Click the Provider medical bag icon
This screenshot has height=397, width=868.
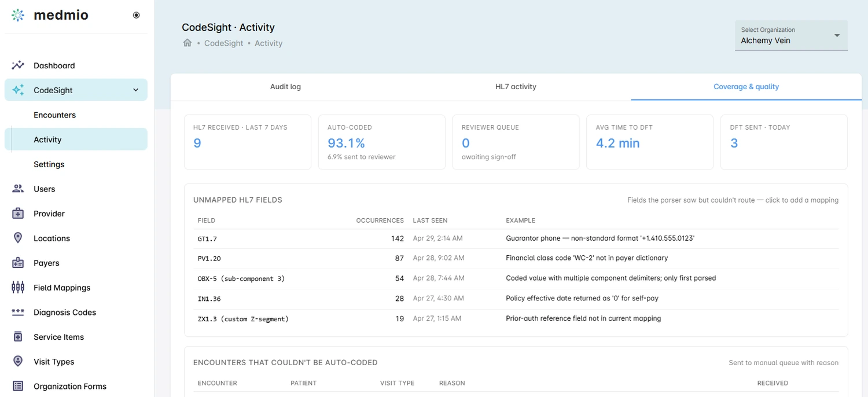[x=18, y=214]
